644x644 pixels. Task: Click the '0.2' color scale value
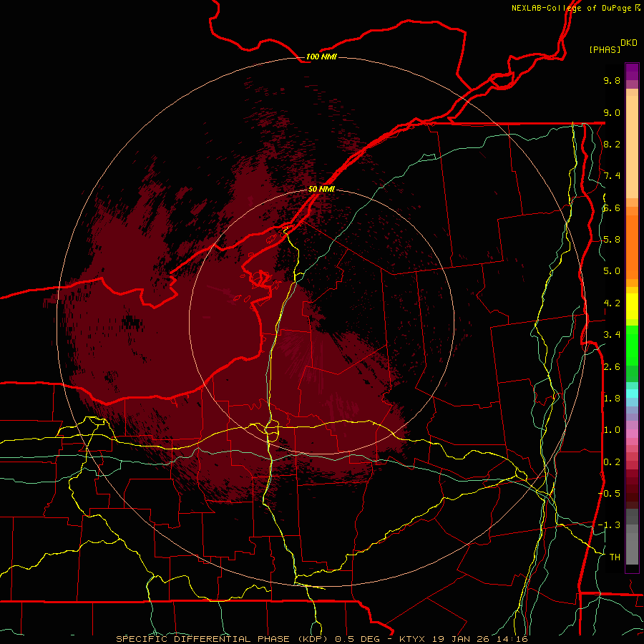612,462
